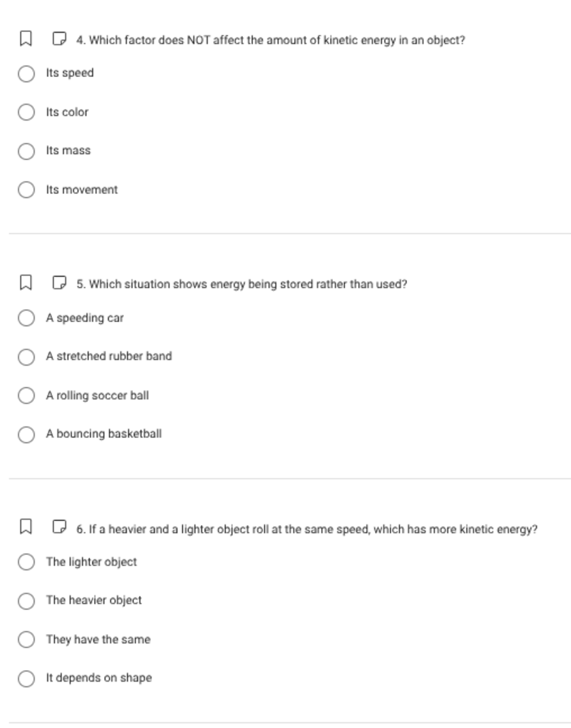Add a note to question 6
The image size is (571, 728).
click(x=59, y=528)
